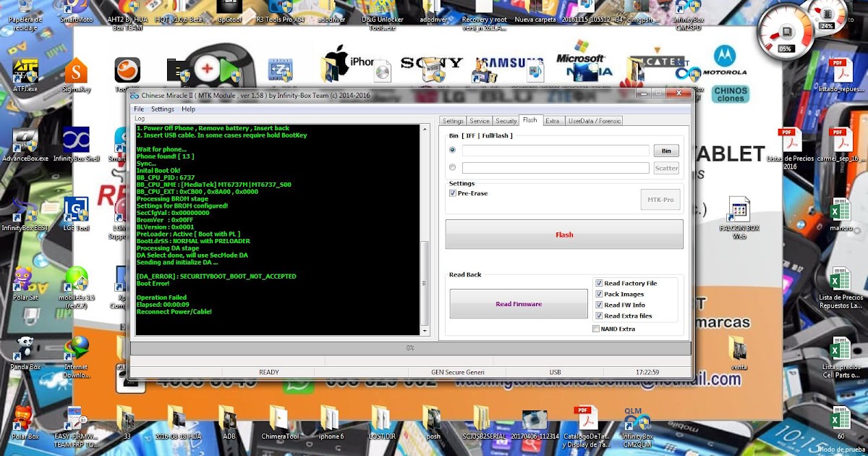Image resolution: width=868 pixels, height=456 pixels.
Task: Click the red Flash button
Action: tap(564, 235)
